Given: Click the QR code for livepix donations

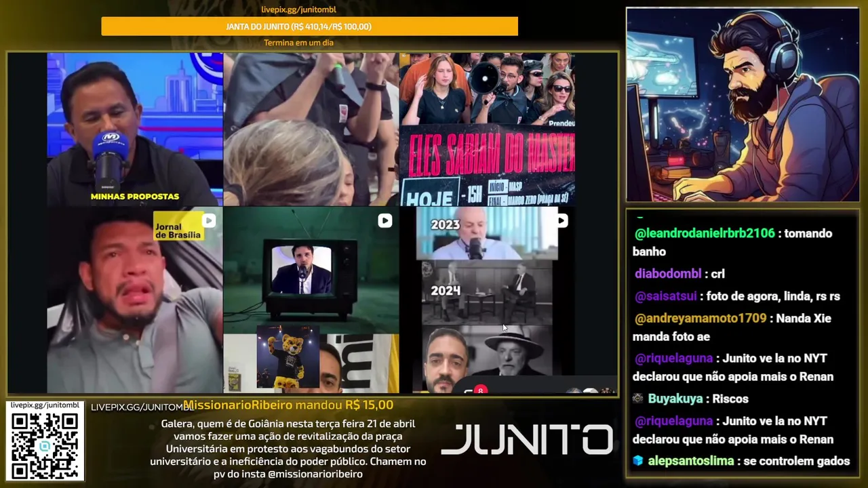Looking at the screenshot, I should pyautogui.click(x=45, y=445).
